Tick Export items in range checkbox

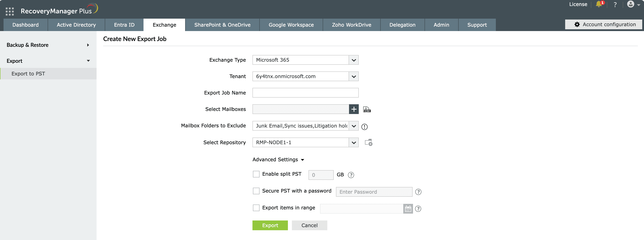pyautogui.click(x=256, y=208)
